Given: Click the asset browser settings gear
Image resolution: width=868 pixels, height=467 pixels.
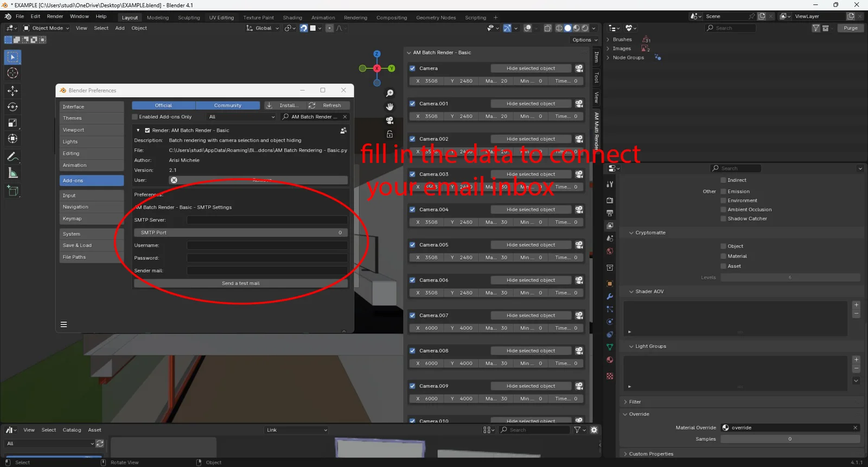Looking at the screenshot, I should point(594,430).
